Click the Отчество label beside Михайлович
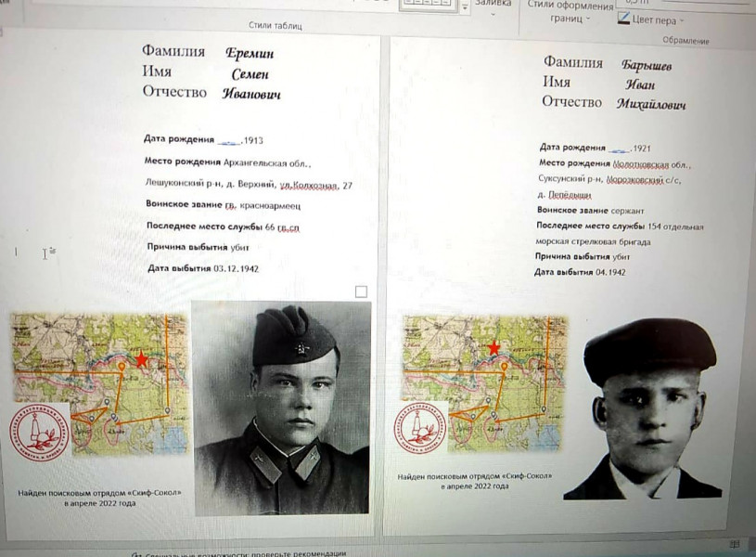Image resolution: width=756 pixels, height=557 pixels. 571,102
